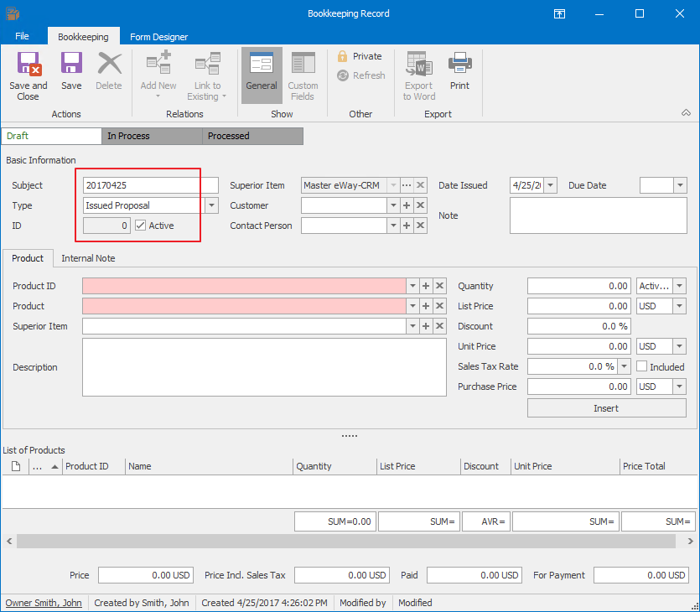Open the Link to Existing button
700x612 pixels.
[207, 76]
